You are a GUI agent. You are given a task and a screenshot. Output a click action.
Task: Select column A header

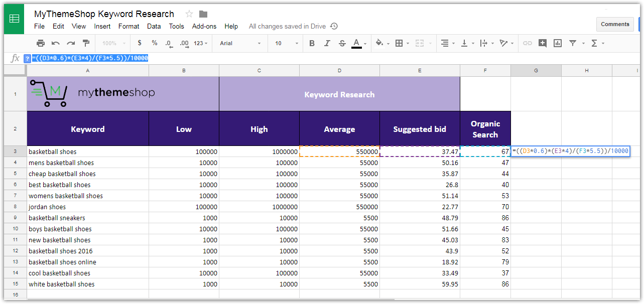click(88, 71)
